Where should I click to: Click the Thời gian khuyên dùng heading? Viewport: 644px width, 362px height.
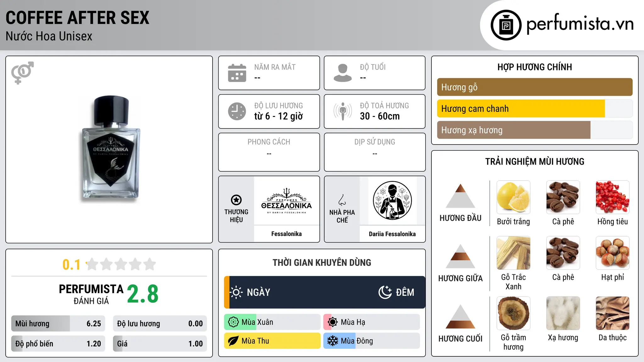(x=322, y=262)
